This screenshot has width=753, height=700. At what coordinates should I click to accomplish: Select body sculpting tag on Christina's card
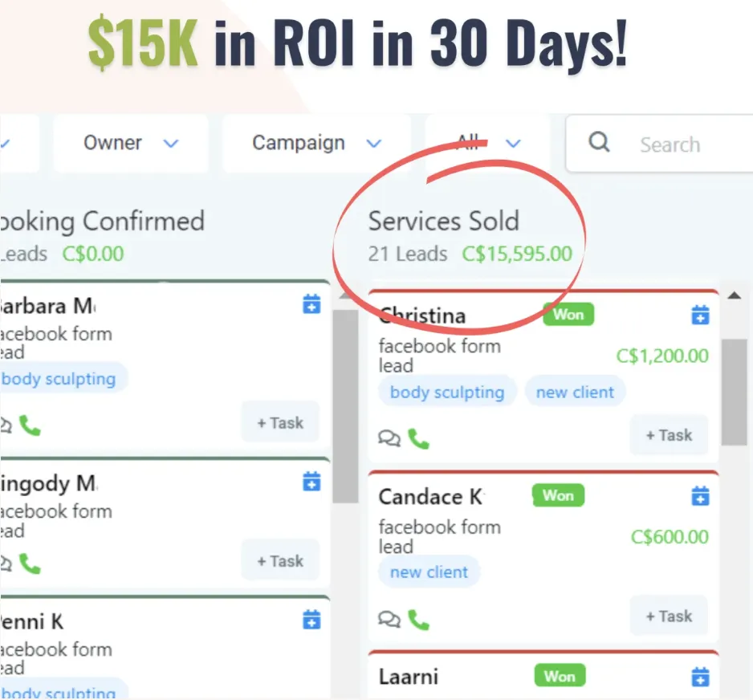click(x=447, y=392)
